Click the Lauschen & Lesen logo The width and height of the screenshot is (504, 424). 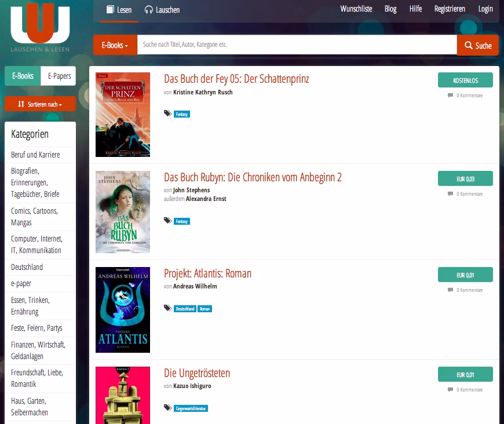tap(40, 27)
